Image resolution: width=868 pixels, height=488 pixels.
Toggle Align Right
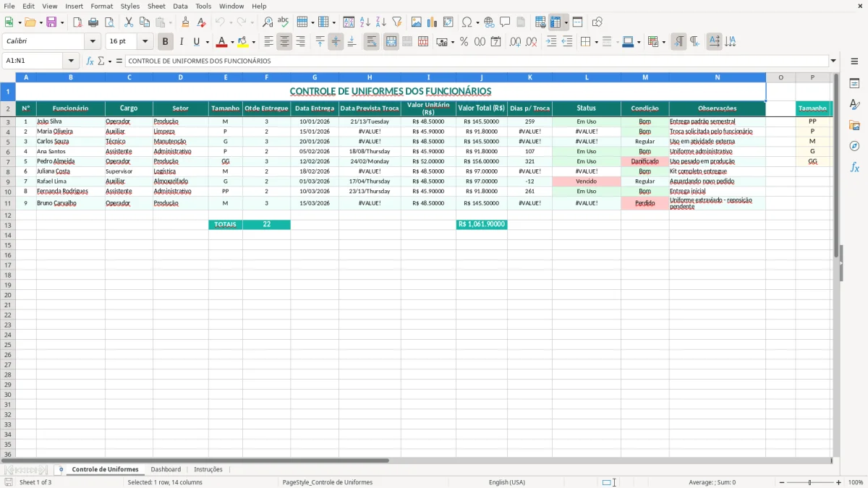(301, 42)
